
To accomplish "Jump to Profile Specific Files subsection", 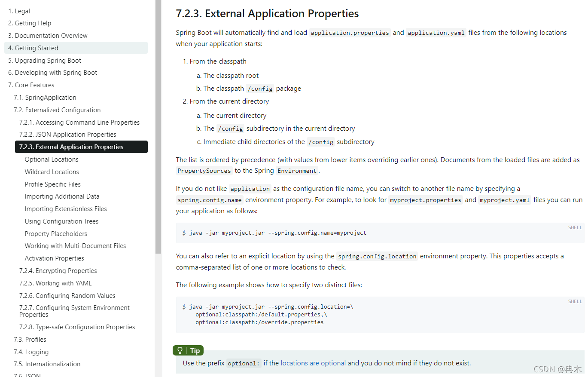I will pyautogui.click(x=53, y=184).
